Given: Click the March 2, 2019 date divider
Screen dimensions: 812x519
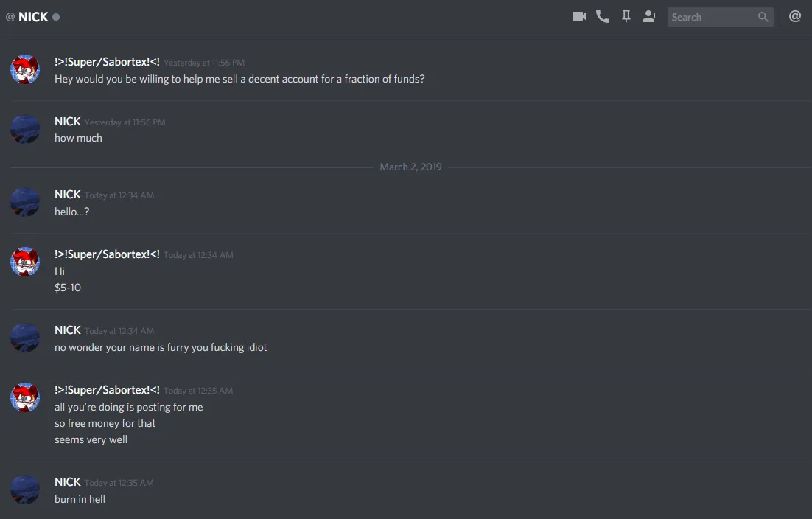Looking at the screenshot, I should pos(410,167).
